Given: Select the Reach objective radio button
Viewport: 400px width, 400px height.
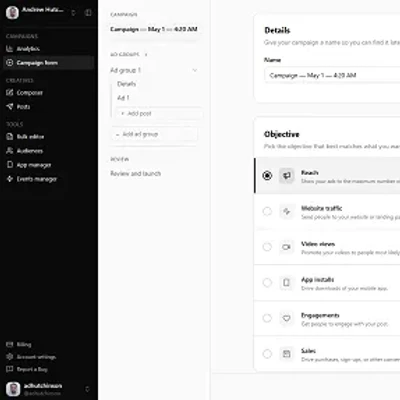Looking at the screenshot, I should [x=267, y=175].
